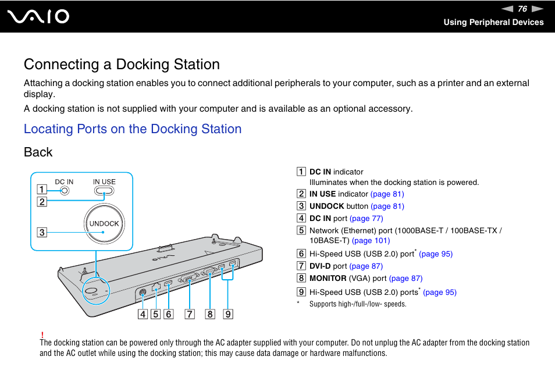This screenshot has height=392, width=555.
Task: Follow page 101 link for Network port
Action: (x=371, y=241)
